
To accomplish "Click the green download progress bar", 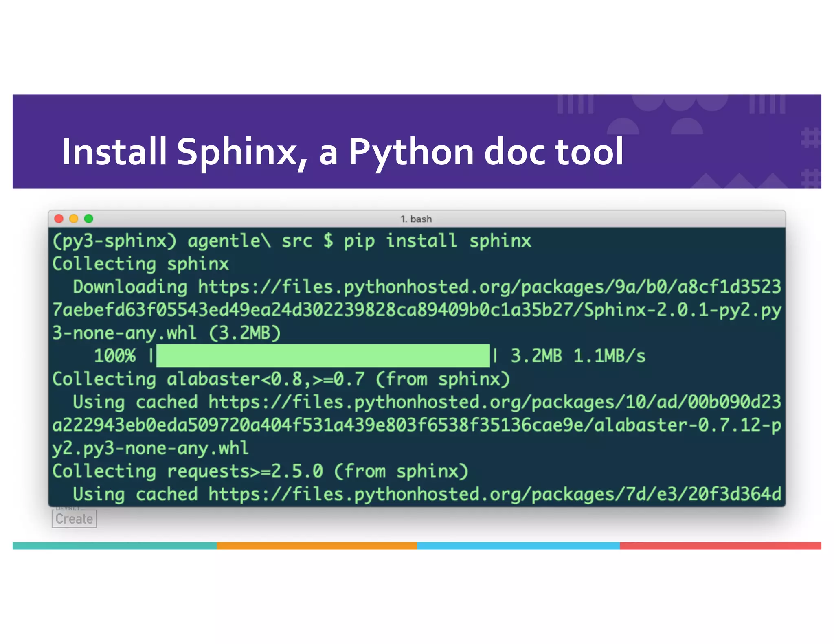I will point(323,356).
